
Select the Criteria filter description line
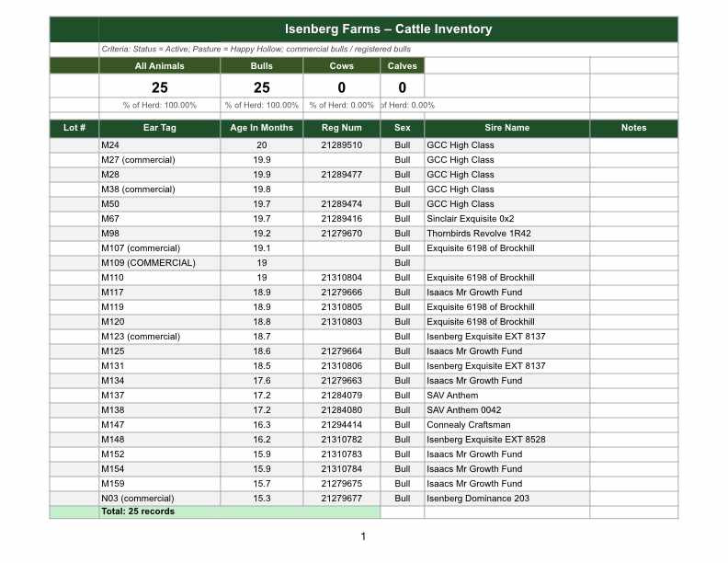[256, 49]
